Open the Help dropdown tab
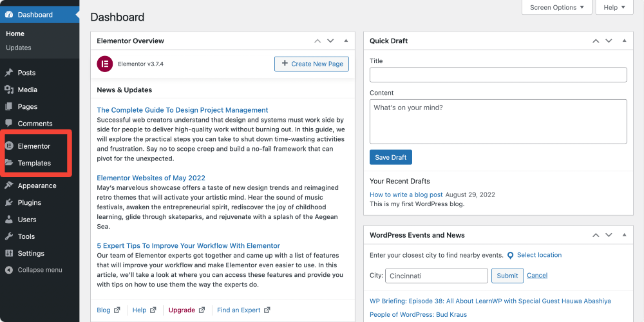The height and width of the screenshot is (322, 644). pos(614,7)
